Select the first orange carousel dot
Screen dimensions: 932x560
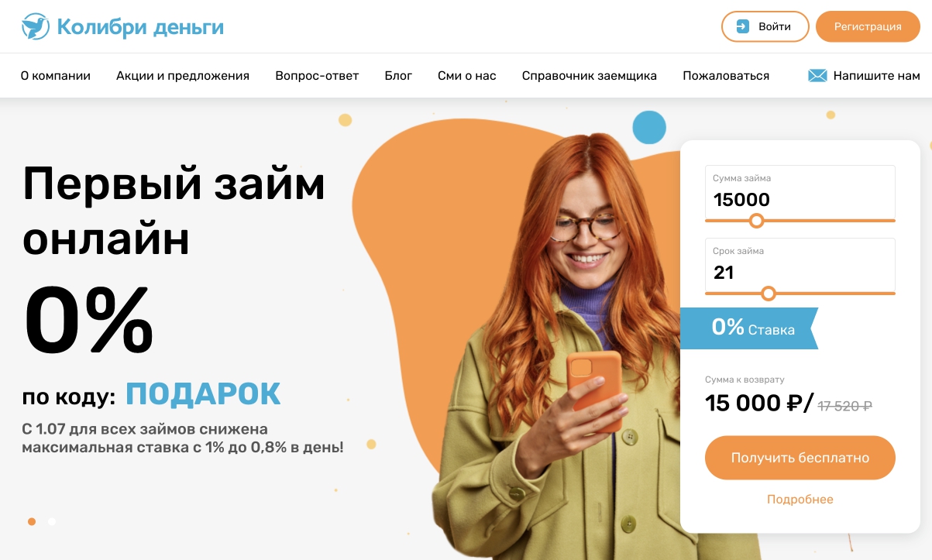[x=32, y=521]
